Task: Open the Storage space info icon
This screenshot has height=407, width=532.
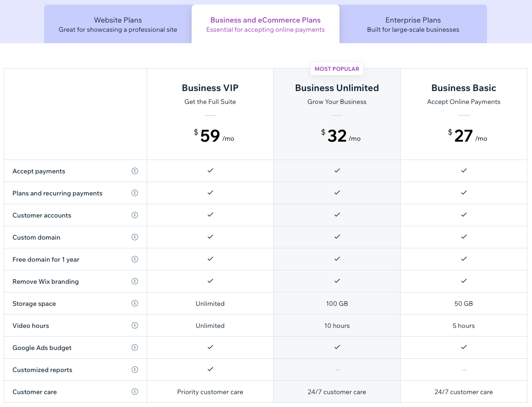Action: [135, 304]
